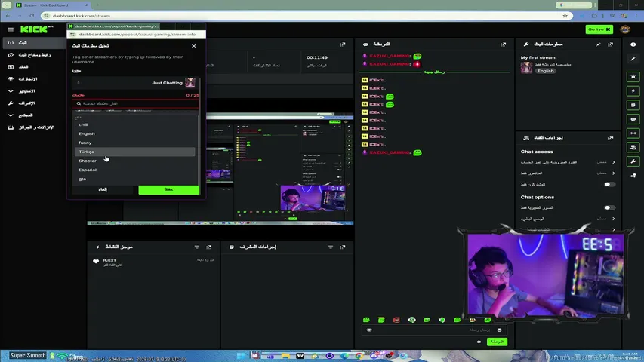Open the earnings item in sidebar
Image resolution: width=644 pixels, height=362 pixels.
coord(33,67)
